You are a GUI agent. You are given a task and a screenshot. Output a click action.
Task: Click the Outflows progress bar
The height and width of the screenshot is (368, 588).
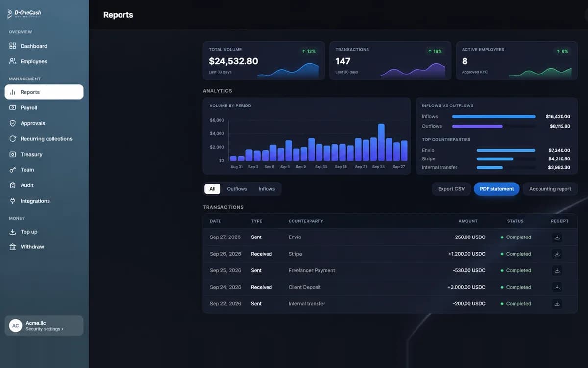point(478,126)
